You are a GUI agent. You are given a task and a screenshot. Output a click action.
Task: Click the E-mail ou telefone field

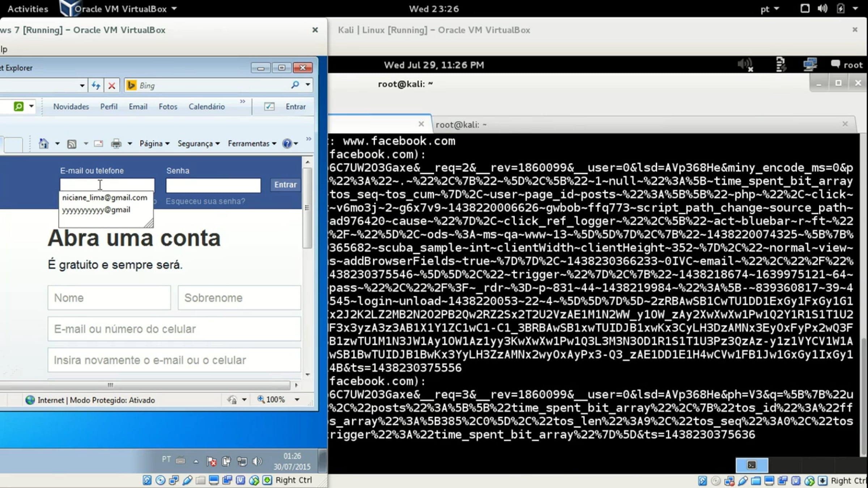[107, 185]
